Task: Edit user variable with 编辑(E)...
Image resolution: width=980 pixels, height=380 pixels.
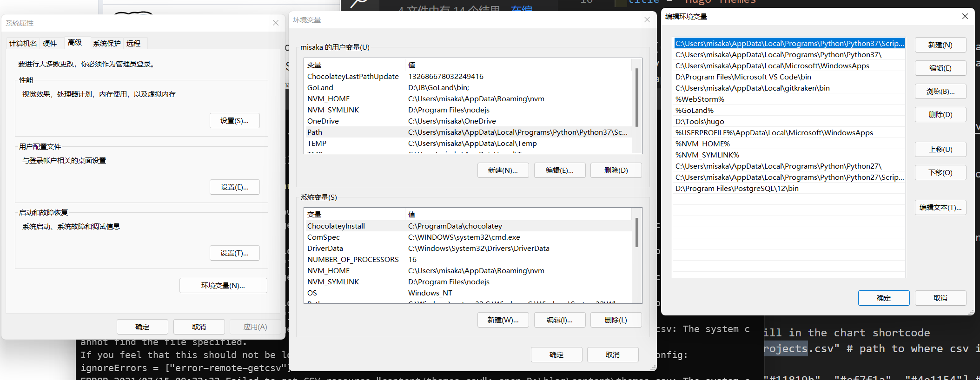Action: click(x=560, y=170)
